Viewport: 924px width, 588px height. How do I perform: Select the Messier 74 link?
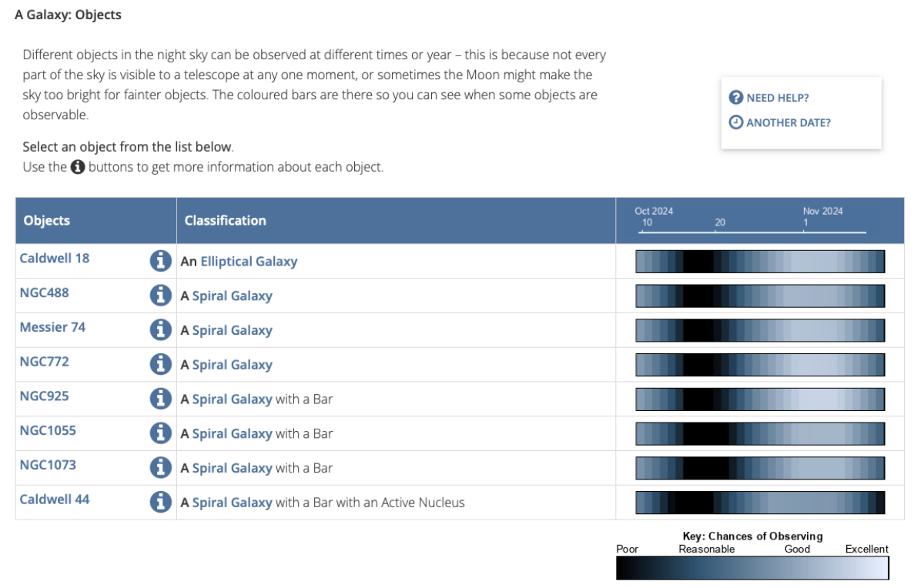(52, 327)
